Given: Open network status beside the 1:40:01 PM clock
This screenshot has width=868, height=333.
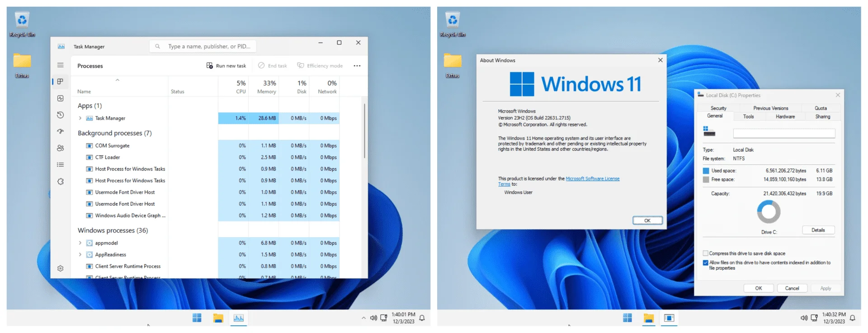Looking at the screenshot, I should pos(383,318).
